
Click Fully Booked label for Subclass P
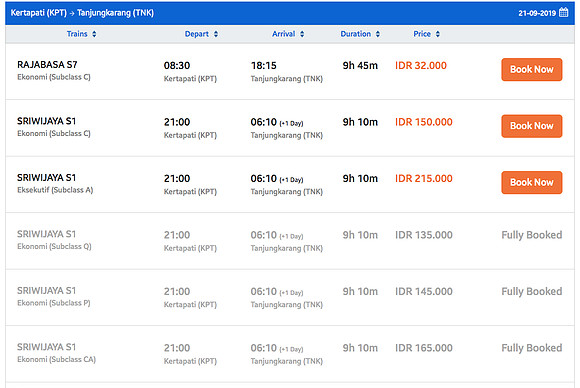coord(532,292)
